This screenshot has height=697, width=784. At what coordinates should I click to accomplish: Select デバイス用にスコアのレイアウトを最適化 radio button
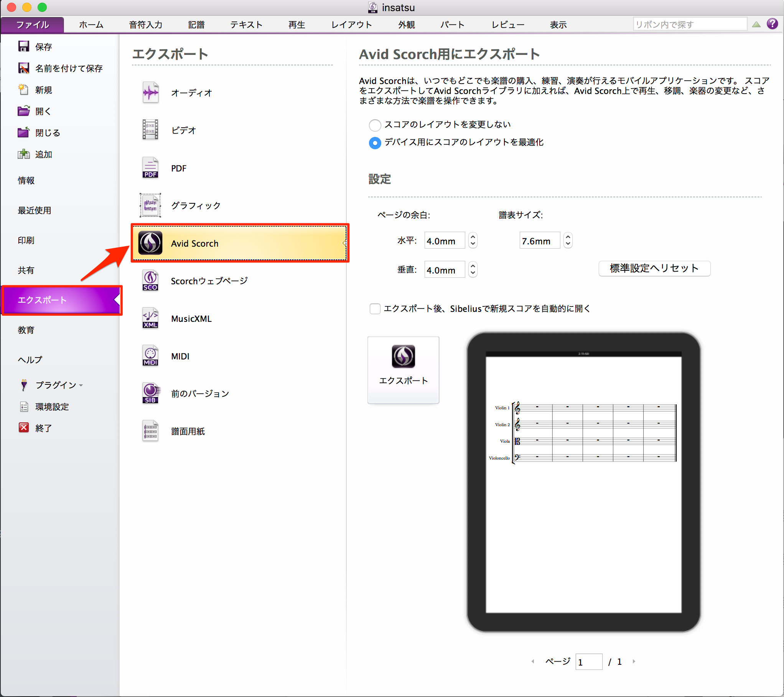coord(375,143)
